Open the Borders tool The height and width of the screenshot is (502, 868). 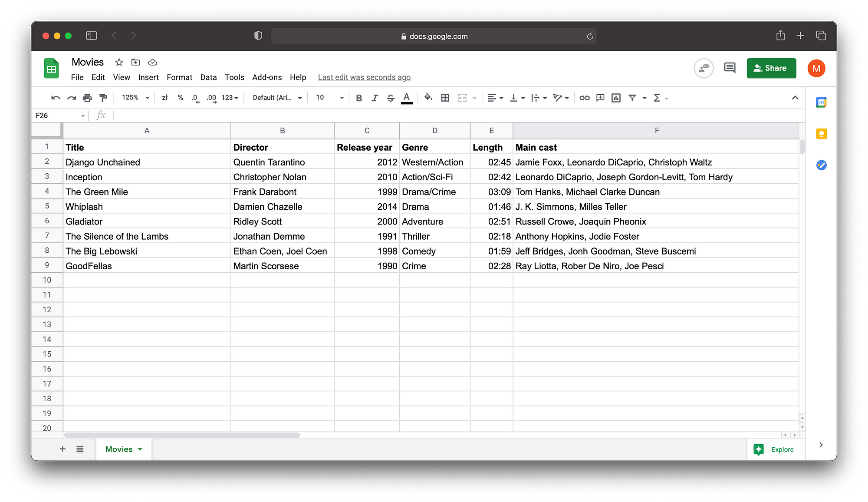(x=445, y=98)
